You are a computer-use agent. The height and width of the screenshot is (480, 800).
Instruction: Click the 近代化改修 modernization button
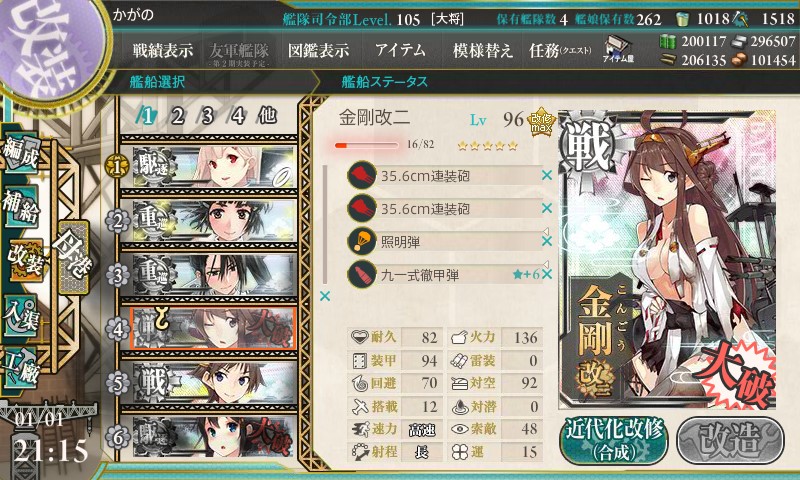(614, 440)
